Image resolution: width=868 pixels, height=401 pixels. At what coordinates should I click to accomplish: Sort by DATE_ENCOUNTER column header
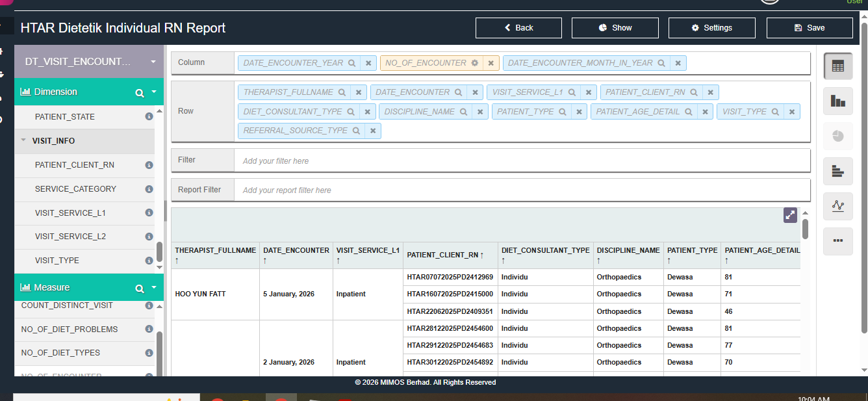(x=296, y=255)
